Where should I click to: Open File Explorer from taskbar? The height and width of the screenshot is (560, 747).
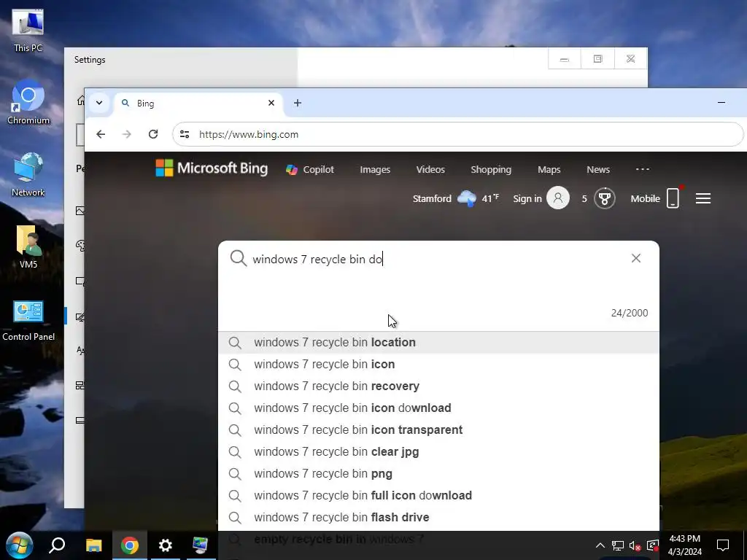[94, 545]
